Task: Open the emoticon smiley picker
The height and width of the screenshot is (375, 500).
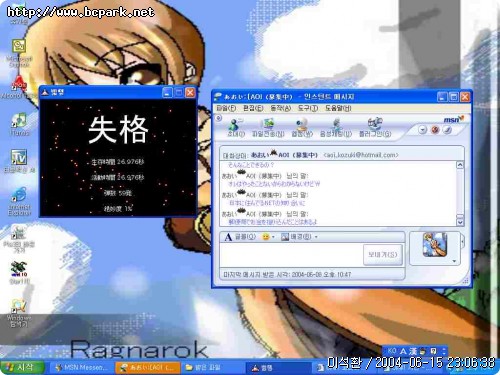Action: [x=268, y=237]
